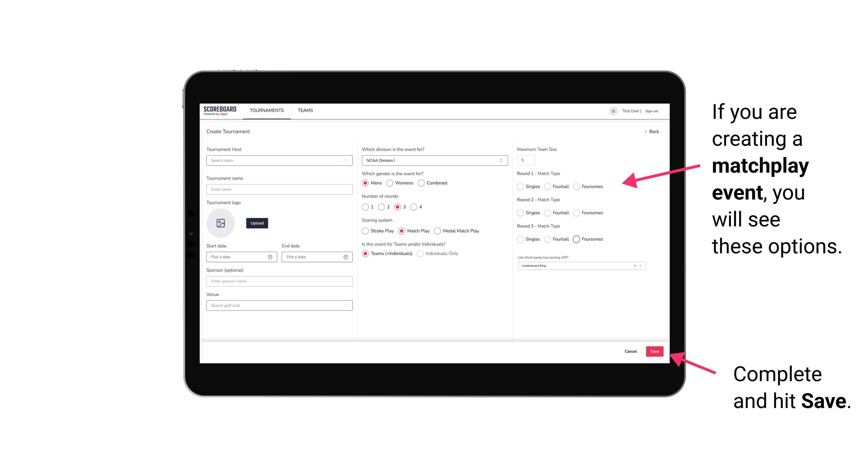868x467 pixels.
Task: Select the Individuals Only radio button
Action: (421, 254)
